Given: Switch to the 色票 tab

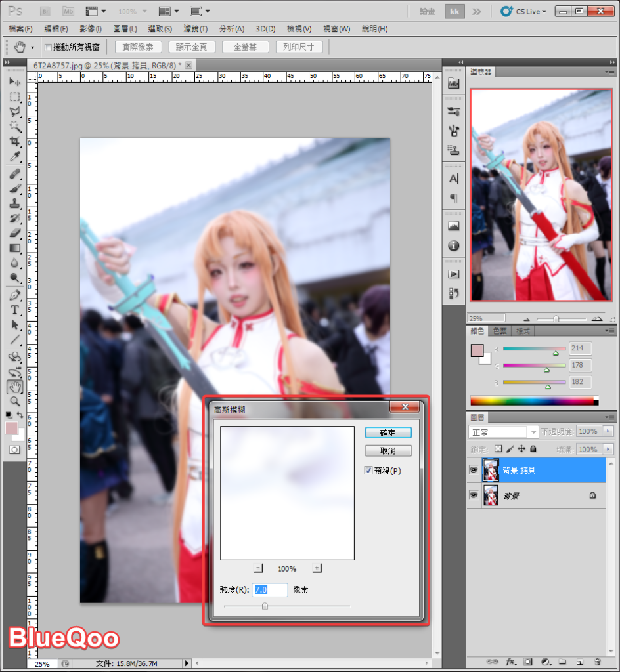Looking at the screenshot, I should click(x=500, y=331).
